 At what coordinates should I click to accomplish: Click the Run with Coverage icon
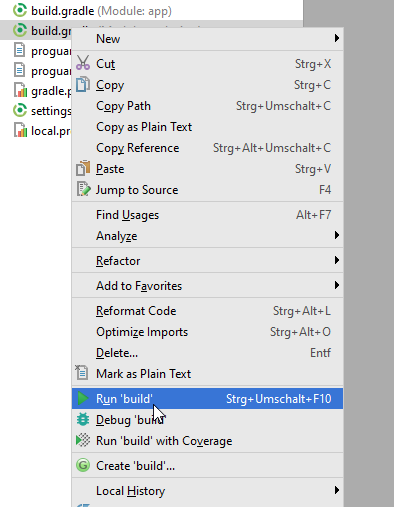tap(83, 440)
